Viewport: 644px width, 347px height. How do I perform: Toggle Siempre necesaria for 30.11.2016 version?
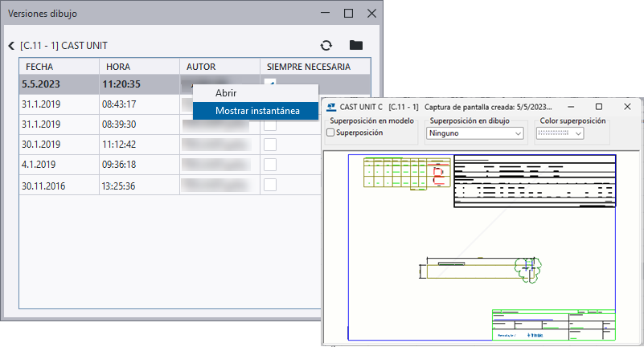(x=270, y=185)
